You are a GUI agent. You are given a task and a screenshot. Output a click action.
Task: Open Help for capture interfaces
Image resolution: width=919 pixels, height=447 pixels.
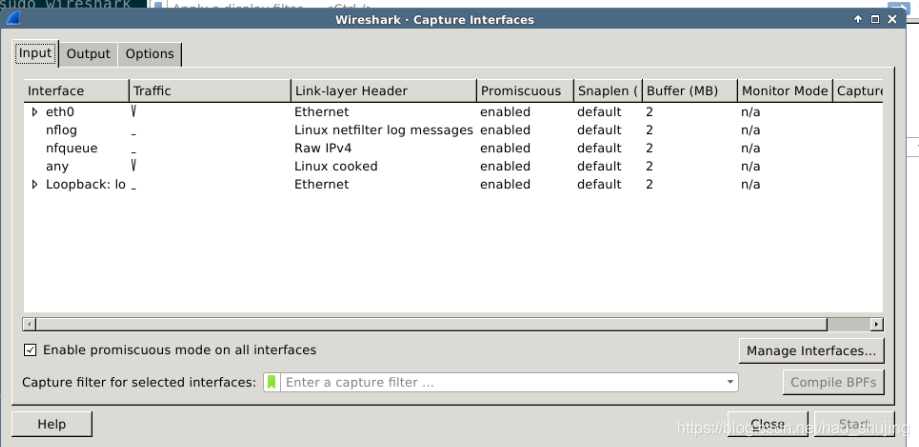[52, 424]
